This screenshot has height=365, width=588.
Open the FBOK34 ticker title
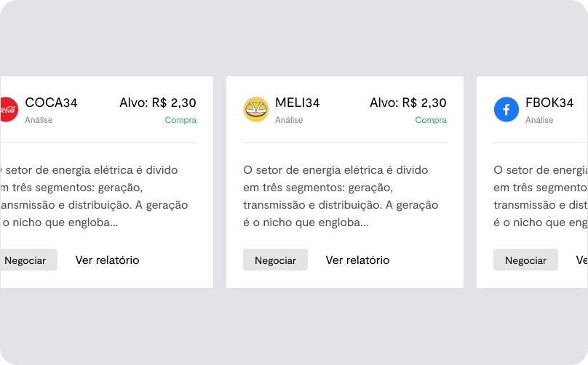tap(549, 103)
